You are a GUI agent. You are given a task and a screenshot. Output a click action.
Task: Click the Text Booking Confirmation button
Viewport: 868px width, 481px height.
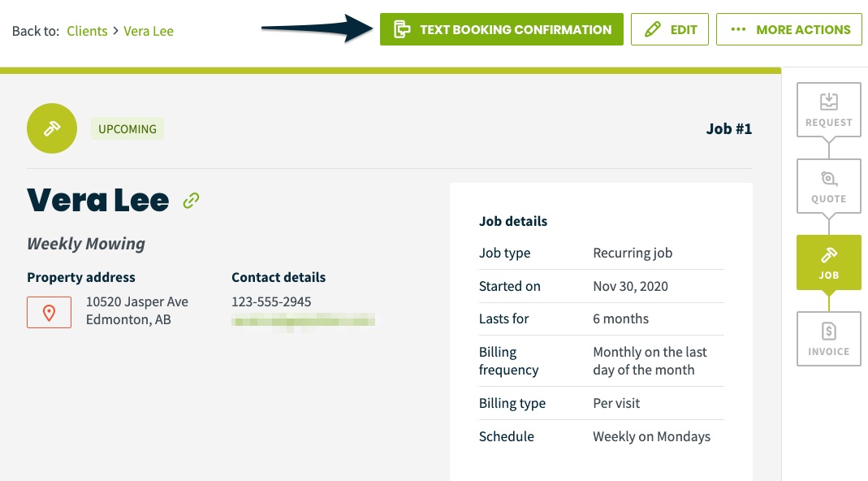point(502,29)
